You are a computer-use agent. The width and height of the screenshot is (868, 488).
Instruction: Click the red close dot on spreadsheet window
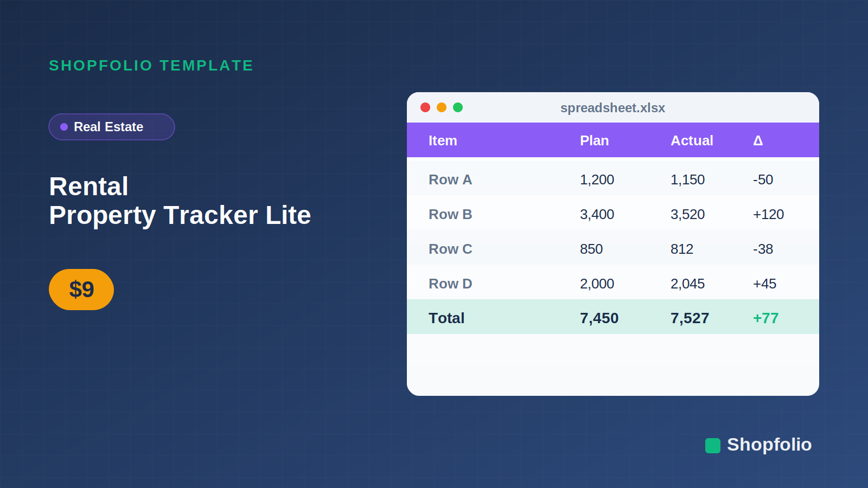click(x=425, y=107)
